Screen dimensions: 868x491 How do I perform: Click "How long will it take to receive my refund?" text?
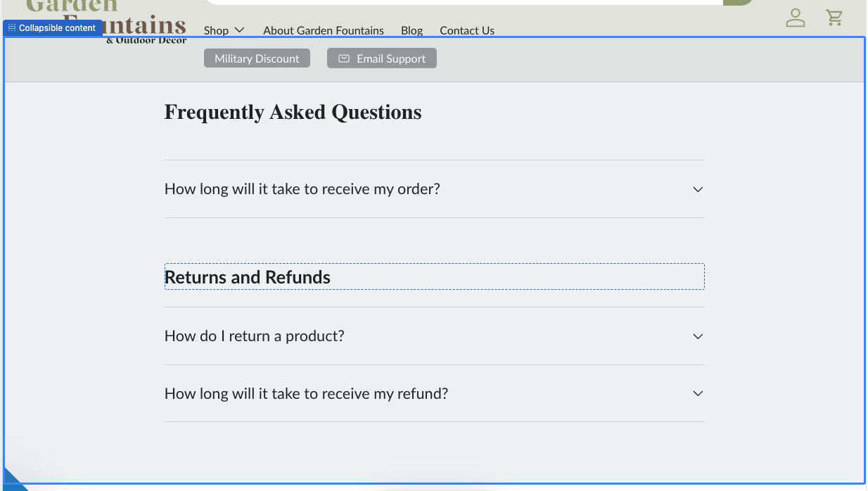pyautogui.click(x=306, y=394)
